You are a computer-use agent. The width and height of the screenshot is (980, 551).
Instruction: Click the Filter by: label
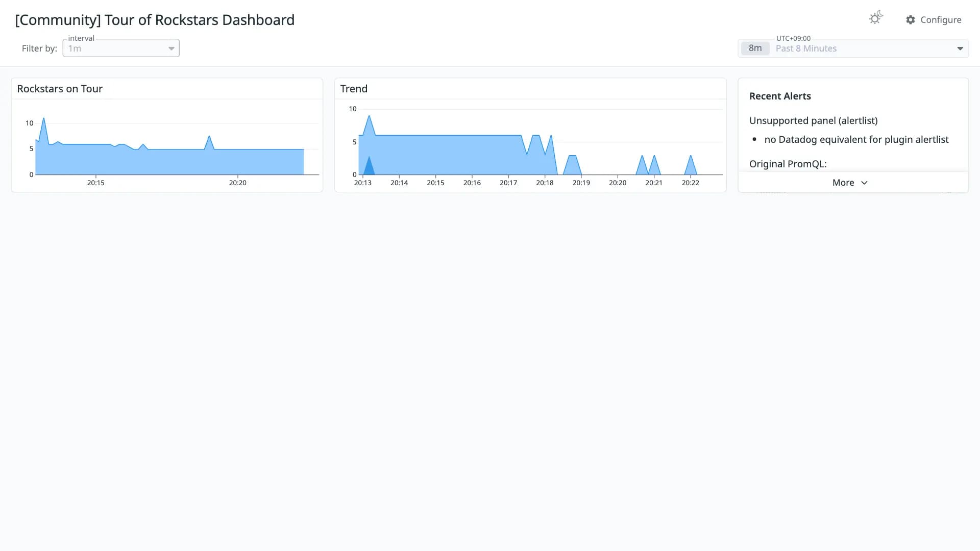tap(39, 48)
